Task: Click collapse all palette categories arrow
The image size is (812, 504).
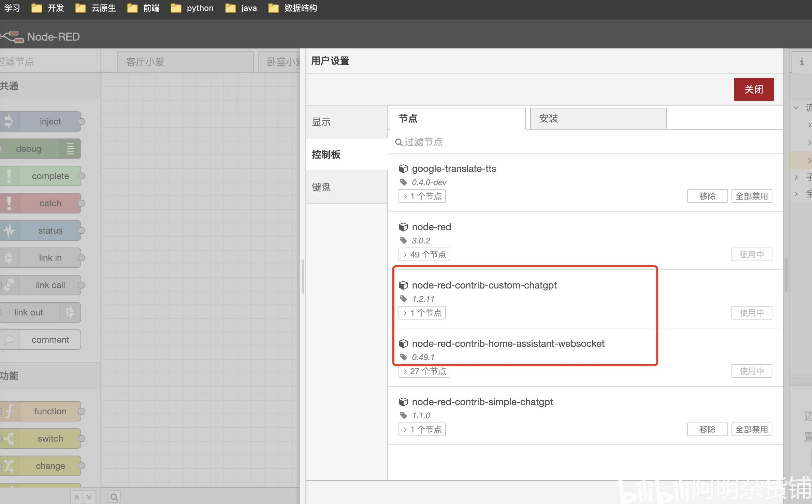Action: pos(77,497)
